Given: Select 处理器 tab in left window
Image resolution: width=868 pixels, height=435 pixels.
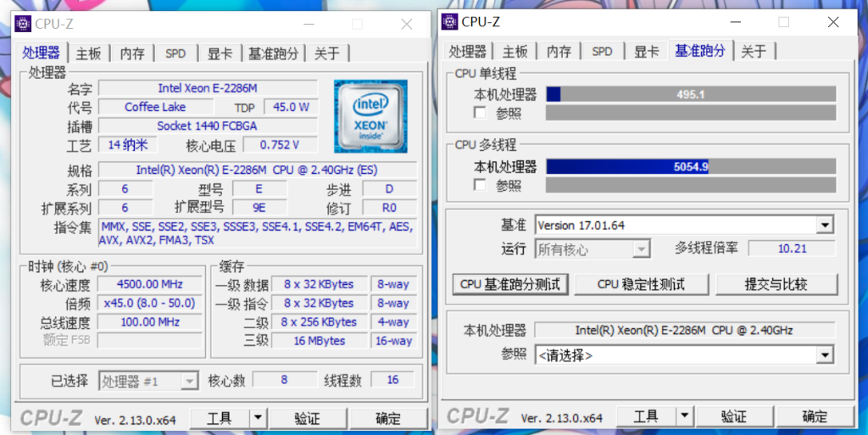Looking at the screenshot, I should tap(42, 53).
